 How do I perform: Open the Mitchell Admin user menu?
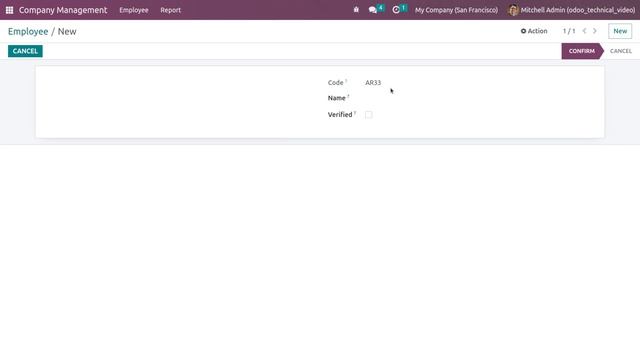(571, 10)
